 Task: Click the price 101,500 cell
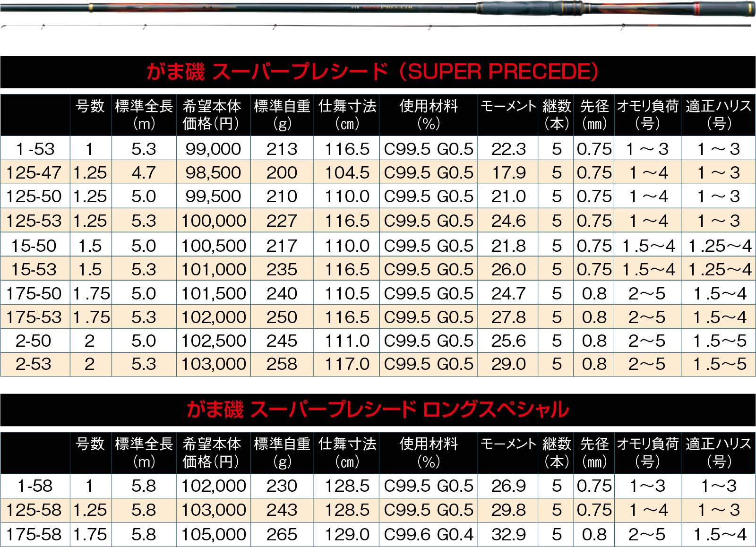tap(214, 293)
